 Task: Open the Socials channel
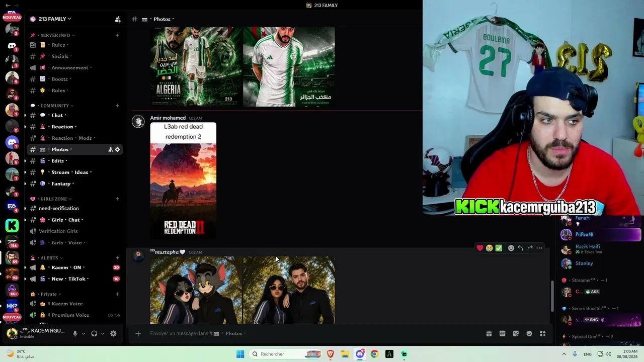[x=74, y=56]
